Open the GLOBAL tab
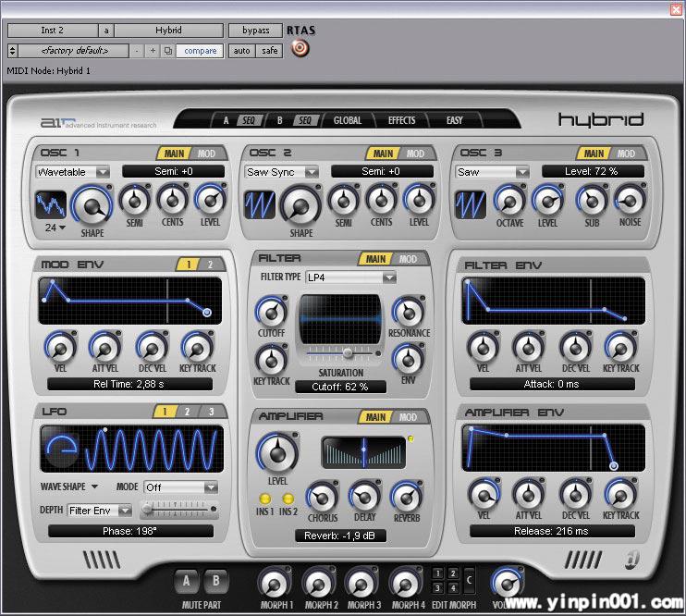Image resolution: width=686 pixels, height=616 pixels. coord(348,120)
